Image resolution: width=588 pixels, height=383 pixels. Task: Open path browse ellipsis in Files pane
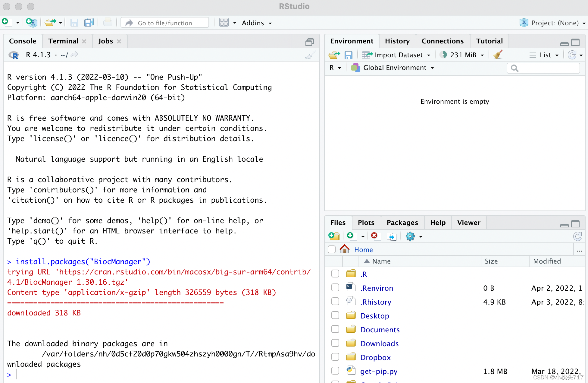tap(579, 250)
